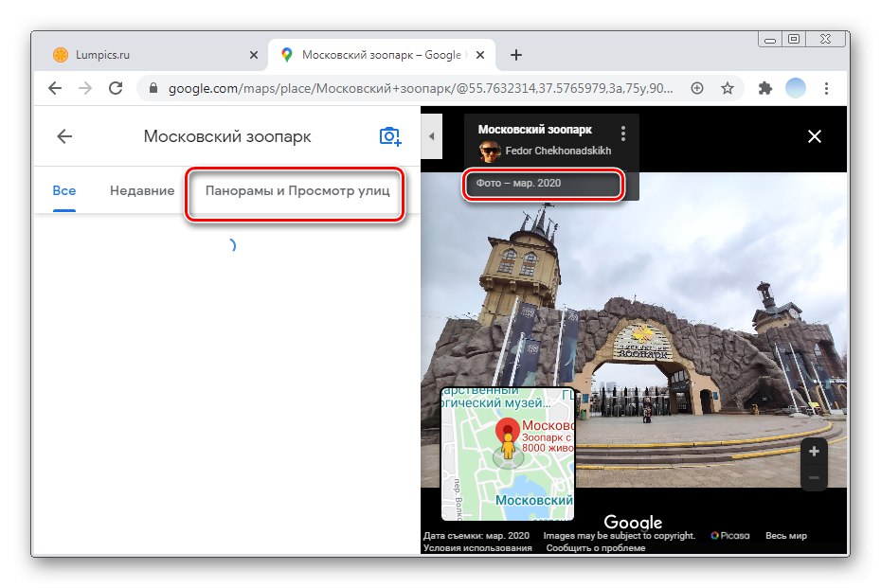Viewport: 881px width, 588px height.
Task: Click the Pegman marker on the mini map
Action: [508, 445]
